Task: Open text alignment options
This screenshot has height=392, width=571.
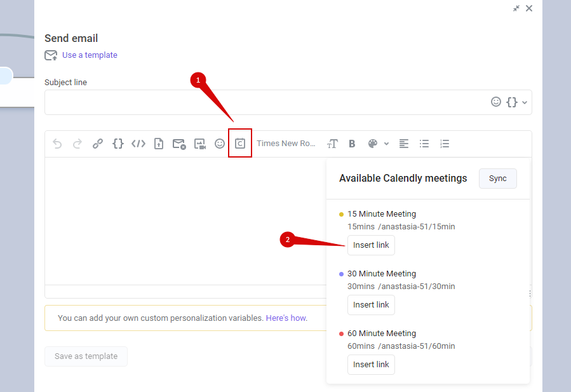Action: coord(404,144)
